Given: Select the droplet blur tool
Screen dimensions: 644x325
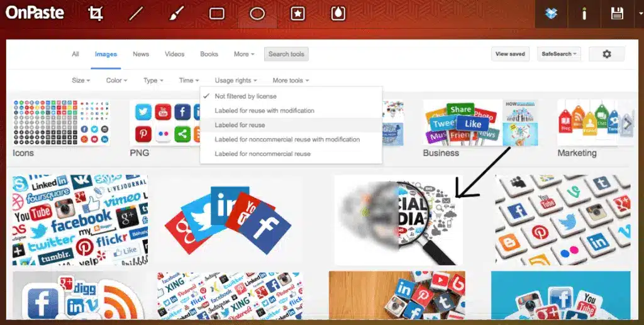Looking at the screenshot, I should tap(338, 14).
